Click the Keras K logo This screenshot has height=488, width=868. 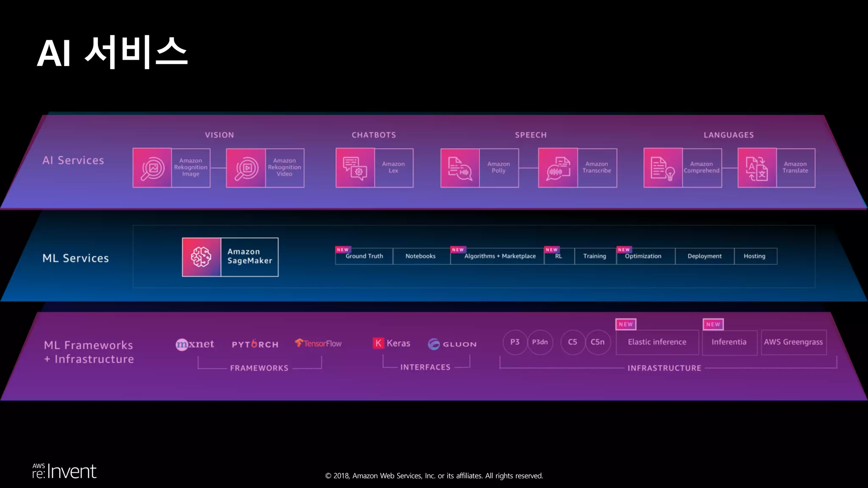[x=378, y=343]
